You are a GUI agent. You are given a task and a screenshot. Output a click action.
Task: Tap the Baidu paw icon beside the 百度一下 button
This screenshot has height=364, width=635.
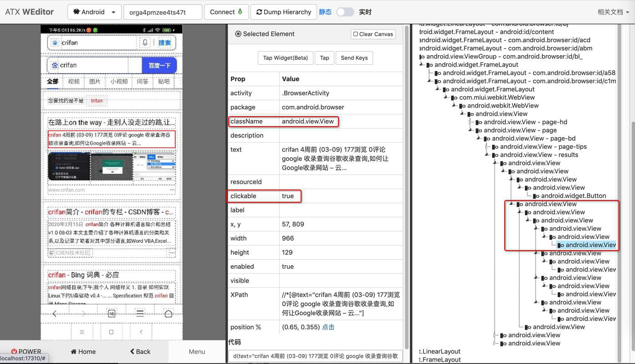tap(55, 65)
